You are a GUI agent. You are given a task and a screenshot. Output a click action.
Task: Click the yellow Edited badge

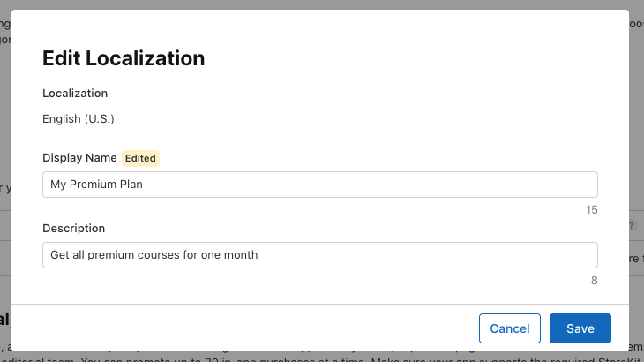coord(140,158)
